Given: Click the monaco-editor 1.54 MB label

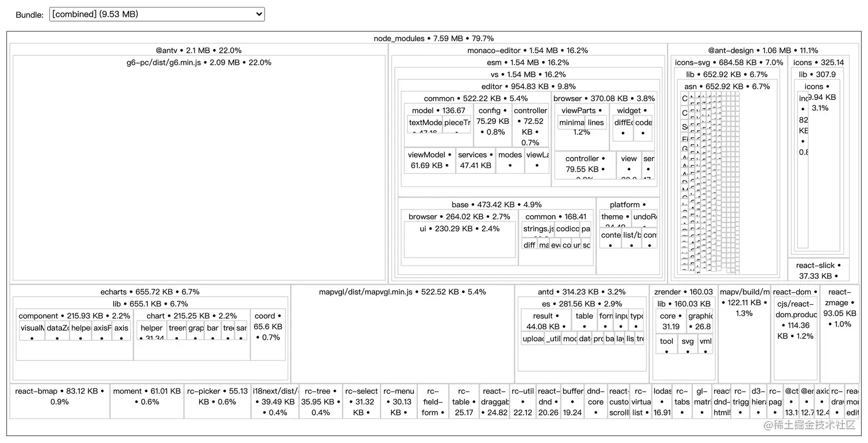Looking at the screenshot, I should [x=528, y=50].
